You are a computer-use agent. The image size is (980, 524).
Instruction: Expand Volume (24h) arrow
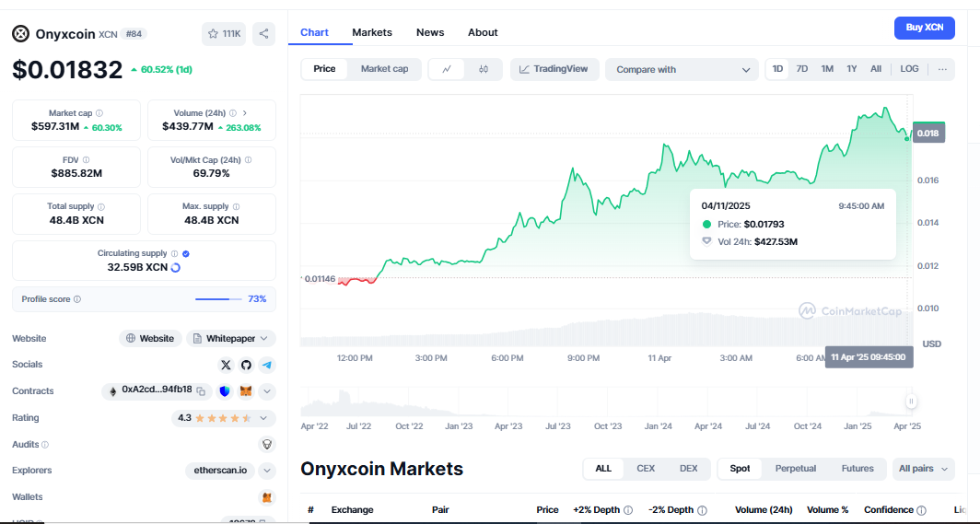244,113
